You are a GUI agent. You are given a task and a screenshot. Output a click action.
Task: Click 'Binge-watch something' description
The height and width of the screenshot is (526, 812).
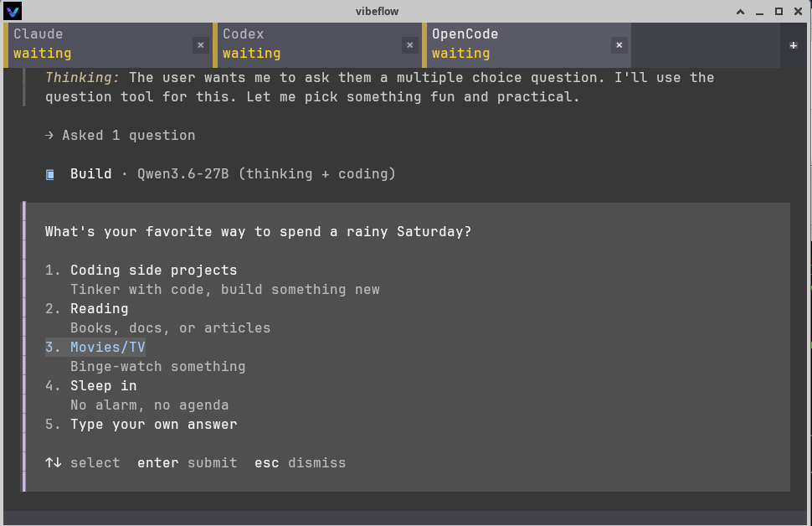pyautogui.click(x=158, y=367)
